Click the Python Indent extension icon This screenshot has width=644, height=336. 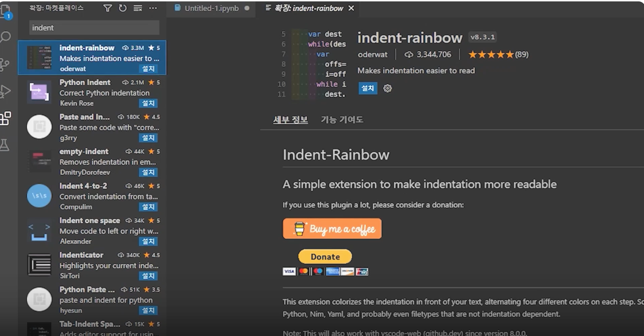(39, 92)
